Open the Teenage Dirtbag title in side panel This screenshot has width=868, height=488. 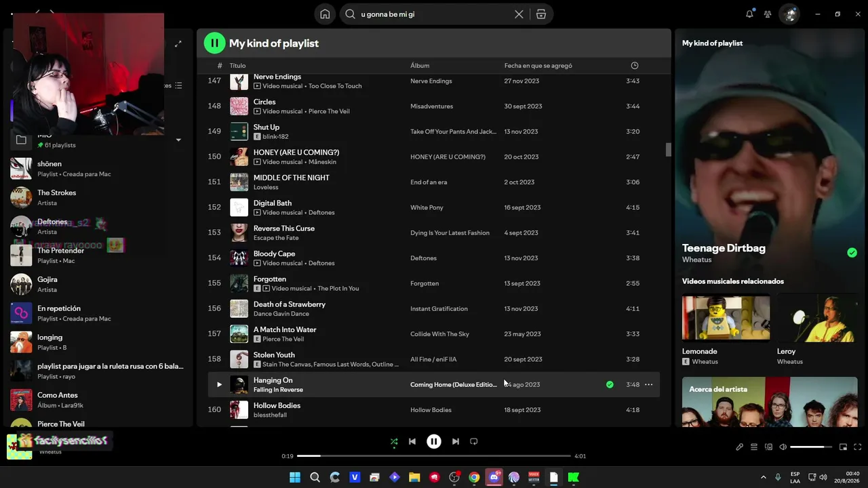(x=724, y=248)
